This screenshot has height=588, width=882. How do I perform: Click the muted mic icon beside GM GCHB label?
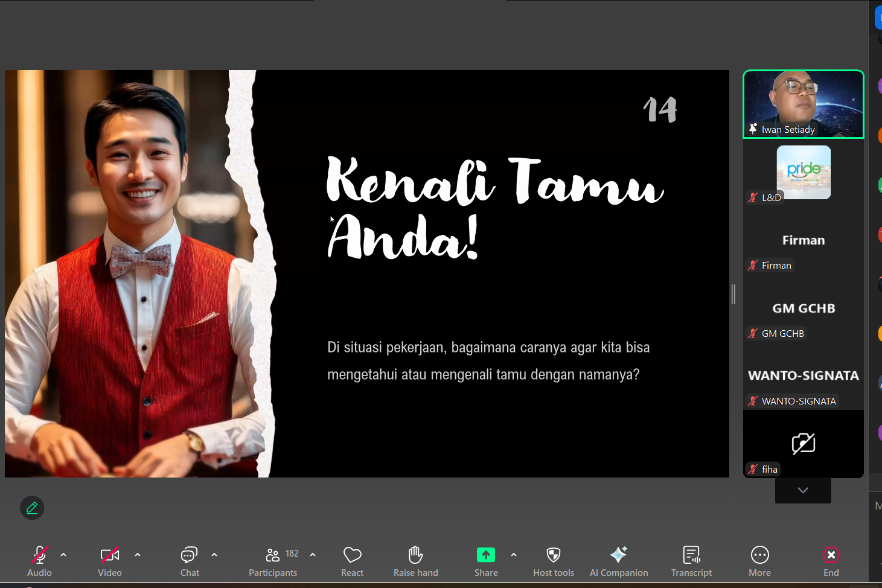pyautogui.click(x=753, y=333)
